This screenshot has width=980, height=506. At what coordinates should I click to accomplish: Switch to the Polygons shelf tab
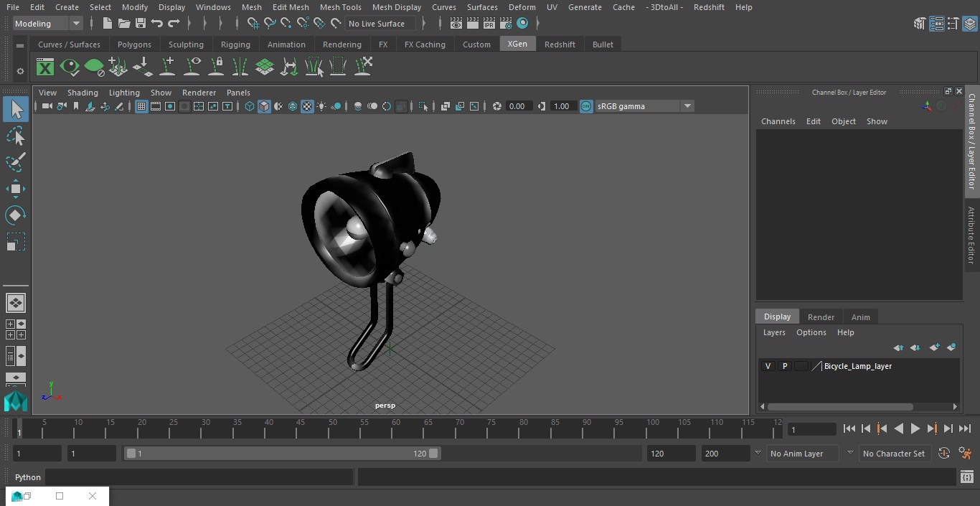coord(134,44)
